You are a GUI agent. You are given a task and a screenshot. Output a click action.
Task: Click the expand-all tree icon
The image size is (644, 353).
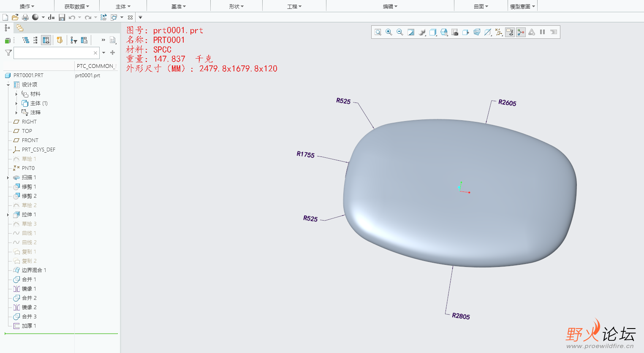pyautogui.click(x=26, y=40)
